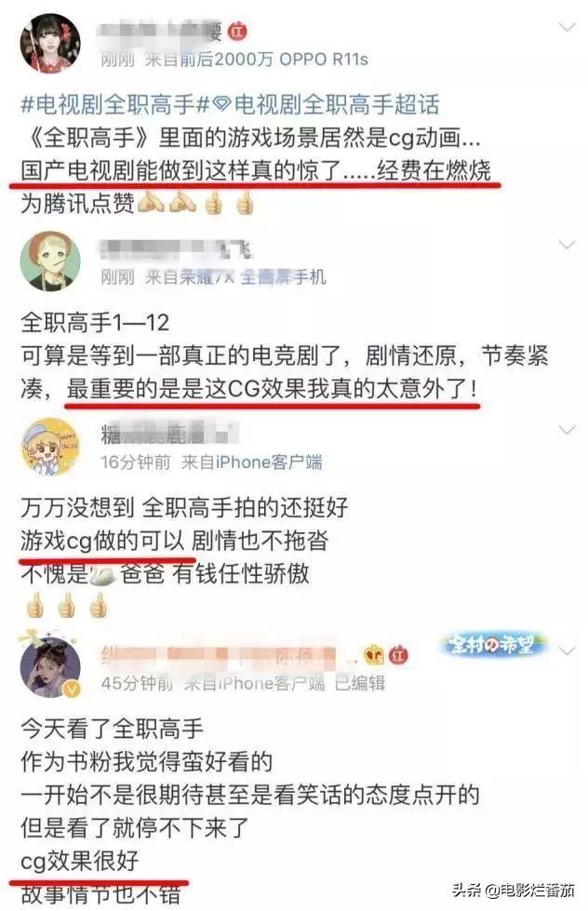Screen dimensions: 588x911
Task: Expand options chevron on fourth post
Action: [567, 650]
